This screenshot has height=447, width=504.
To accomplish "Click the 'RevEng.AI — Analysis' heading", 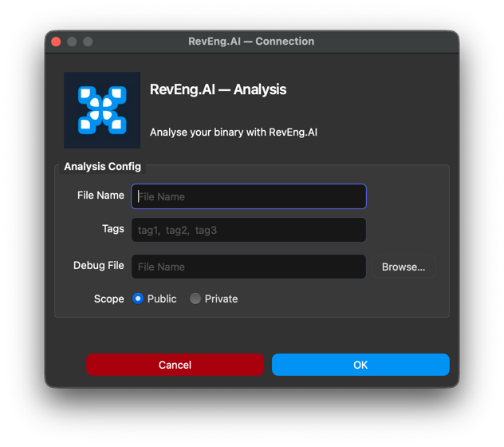I will click(x=218, y=89).
